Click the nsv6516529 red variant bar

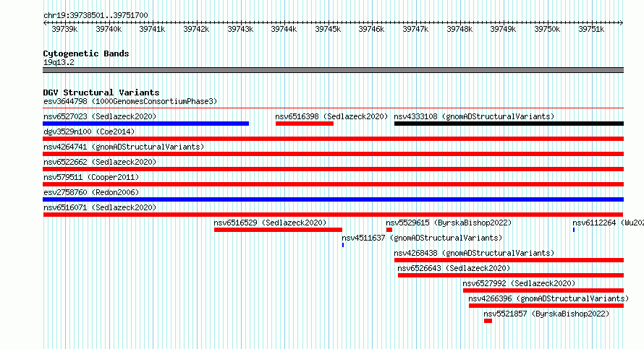tap(278, 230)
